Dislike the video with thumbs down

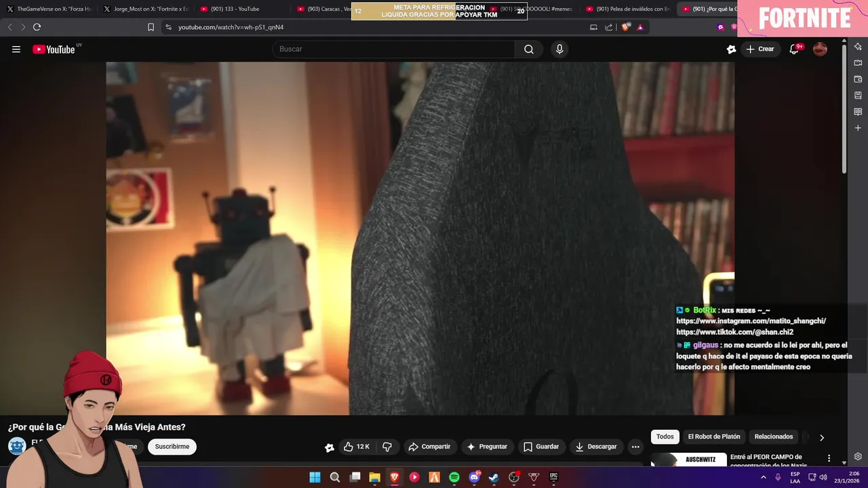[387, 447]
